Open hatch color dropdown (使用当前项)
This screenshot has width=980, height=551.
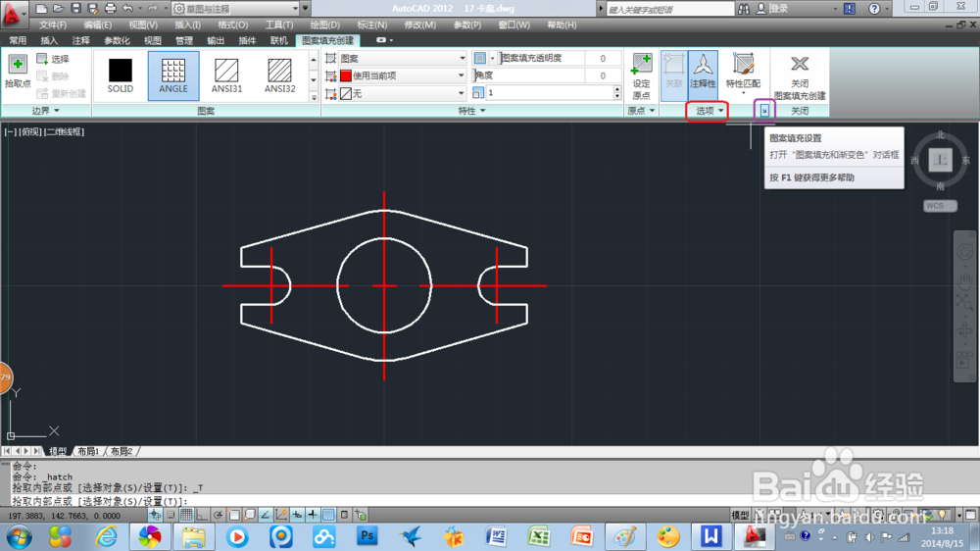tap(403, 75)
